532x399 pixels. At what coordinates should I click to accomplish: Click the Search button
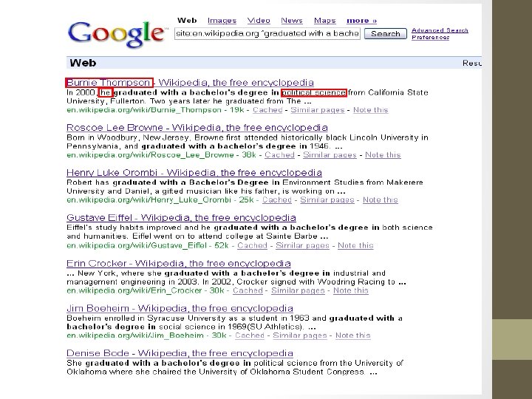pyautogui.click(x=386, y=33)
